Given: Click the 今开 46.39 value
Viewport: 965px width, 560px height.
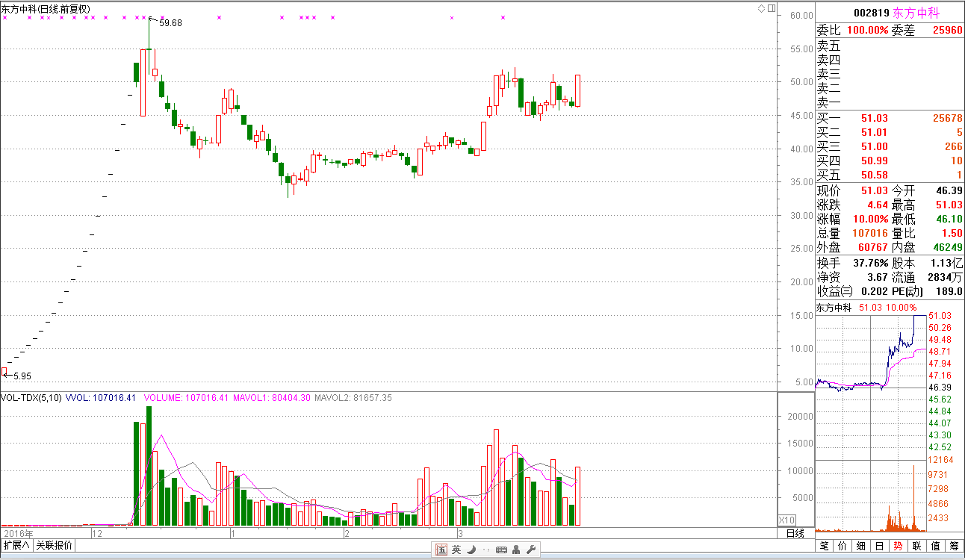Looking at the screenshot, I should pyautogui.click(x=949, y=191).
